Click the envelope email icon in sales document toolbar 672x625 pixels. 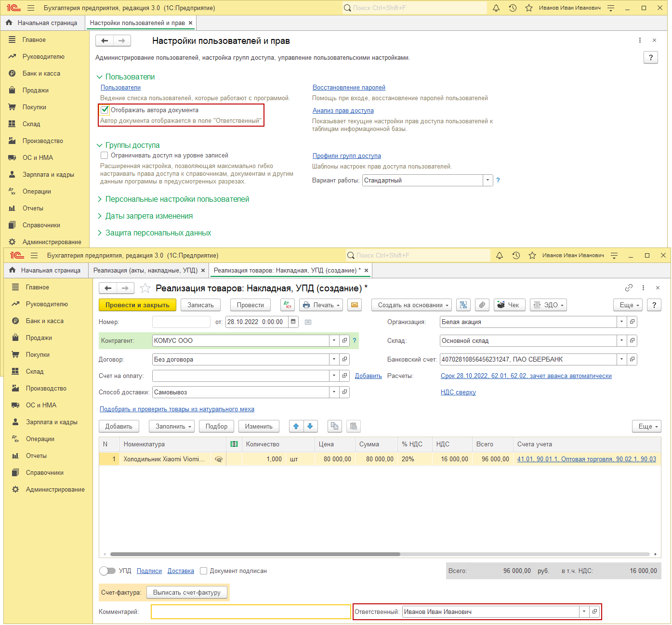point(355,305)
